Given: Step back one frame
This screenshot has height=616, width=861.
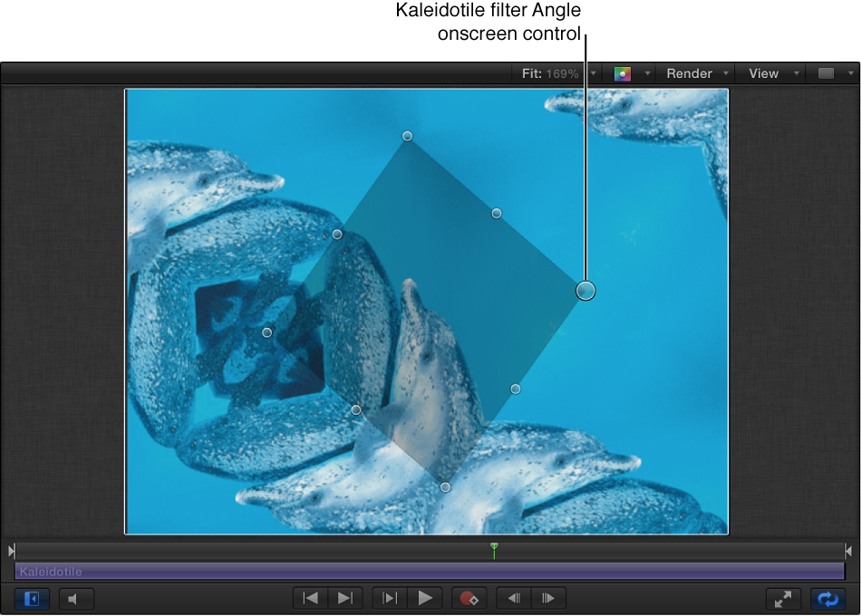Looking at the screenshot, I should coord(512,598).
